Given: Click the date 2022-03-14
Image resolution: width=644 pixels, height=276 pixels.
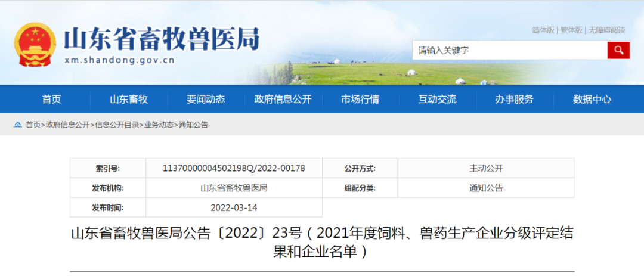Looking at the screenshot, I should [x=234, y=207].
